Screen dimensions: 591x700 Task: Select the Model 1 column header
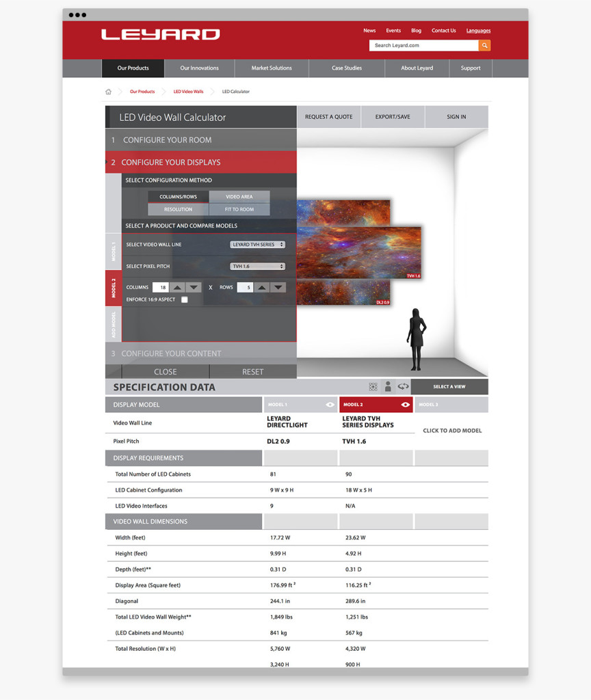[301, 405]
